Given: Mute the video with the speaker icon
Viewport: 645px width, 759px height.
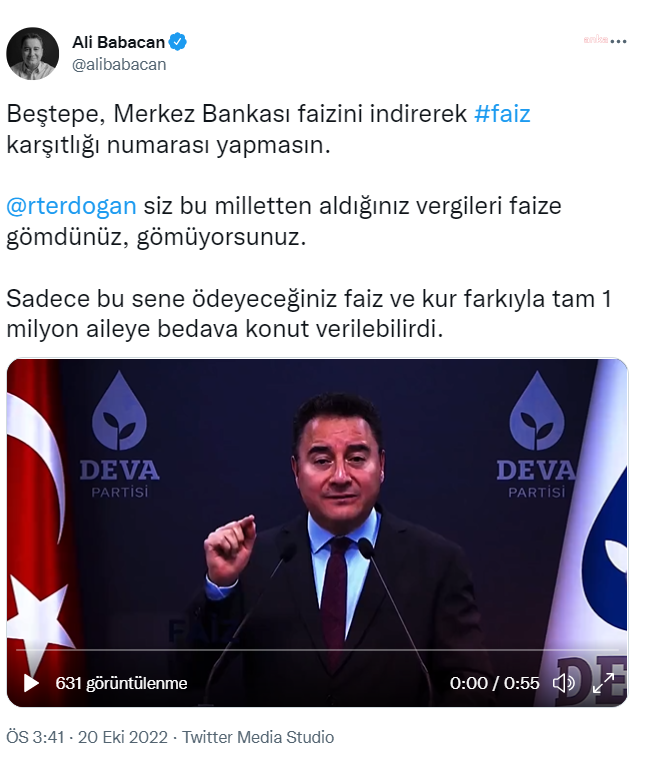Looking at the screenshot, I should pos(564,683).
